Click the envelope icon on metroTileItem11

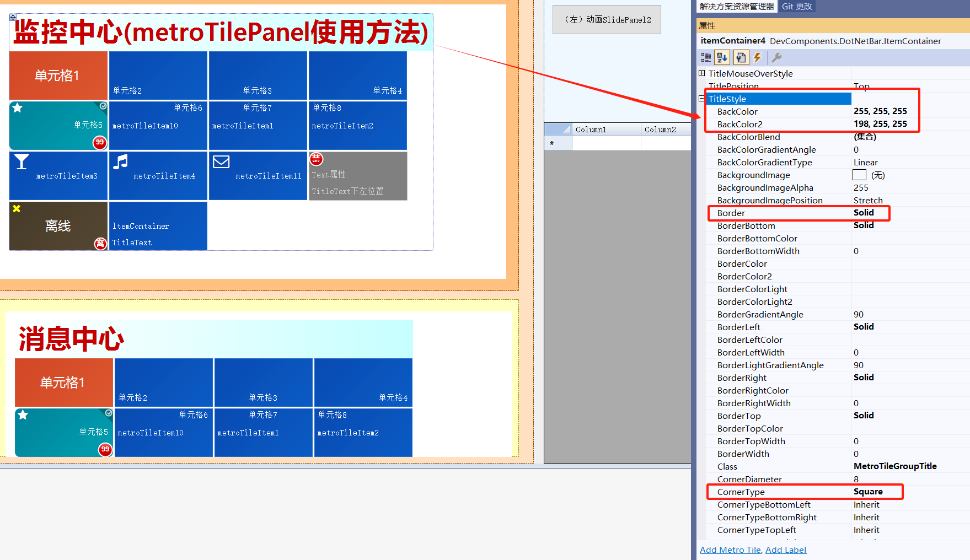click(x=221, y=161)
